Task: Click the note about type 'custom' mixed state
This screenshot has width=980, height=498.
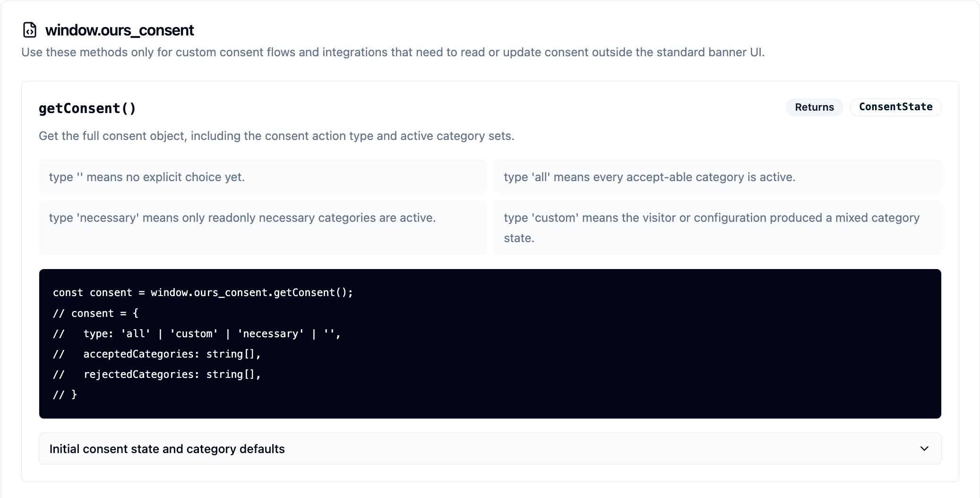Action: tap(717, 227)
